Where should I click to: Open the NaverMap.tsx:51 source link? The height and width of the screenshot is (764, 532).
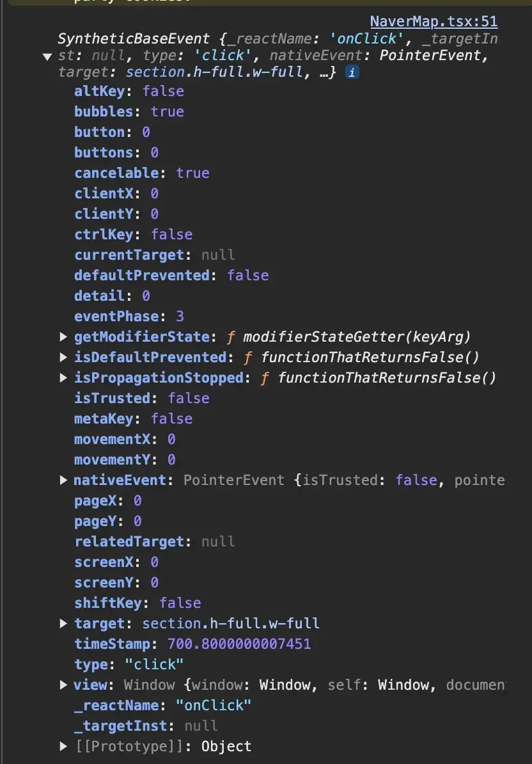click(x=434, y=21)
